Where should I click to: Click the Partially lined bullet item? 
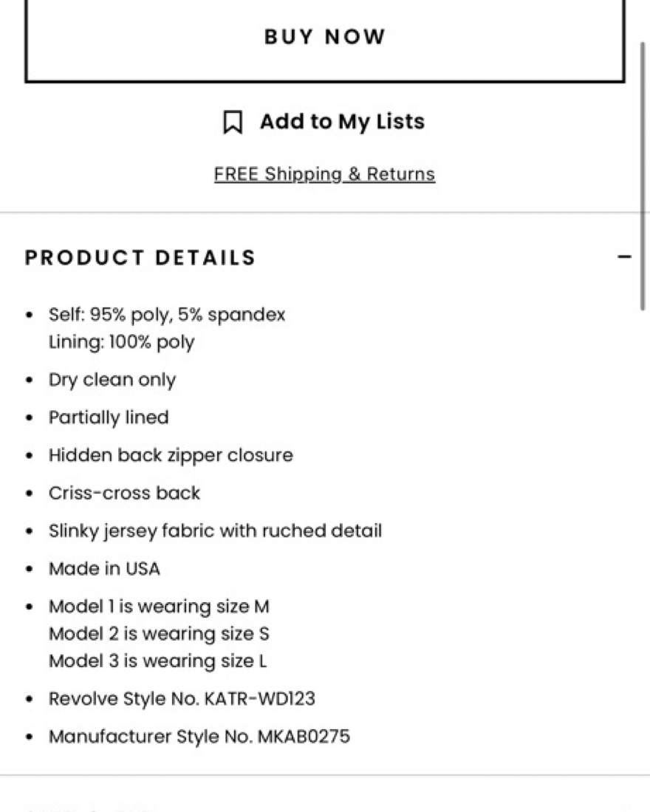(x=109, y=417)
